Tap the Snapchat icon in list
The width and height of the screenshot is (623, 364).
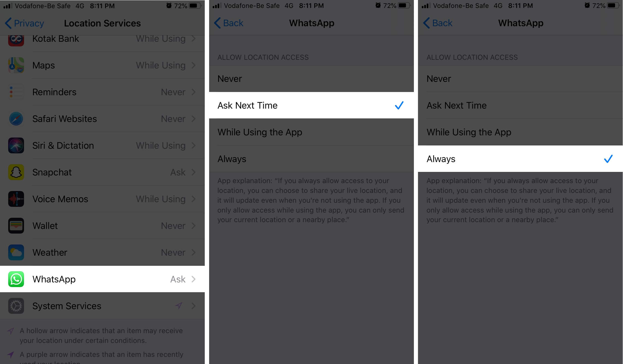(x=15, y=172)
